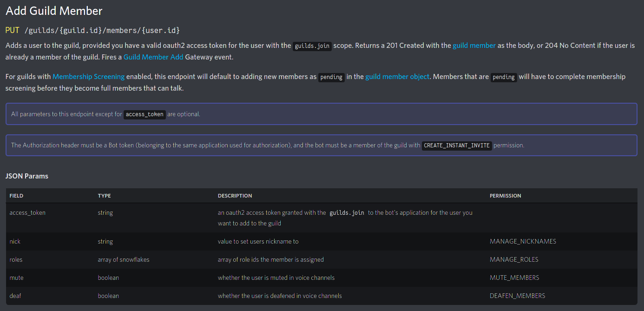Click the 'guilds.join' code in the intro paragraph
This screenshot has height=311, width=644.
[x=312, y=46]
